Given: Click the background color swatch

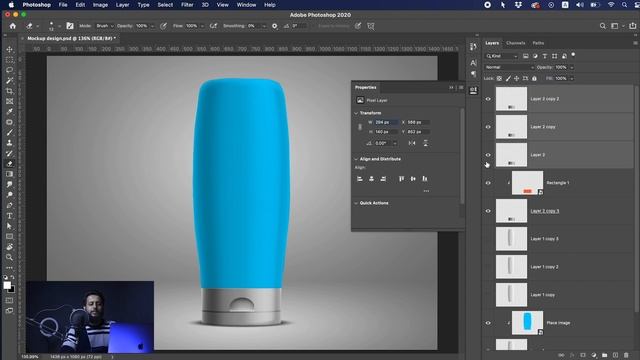Looking at the screenshot, I should (12, 290).
